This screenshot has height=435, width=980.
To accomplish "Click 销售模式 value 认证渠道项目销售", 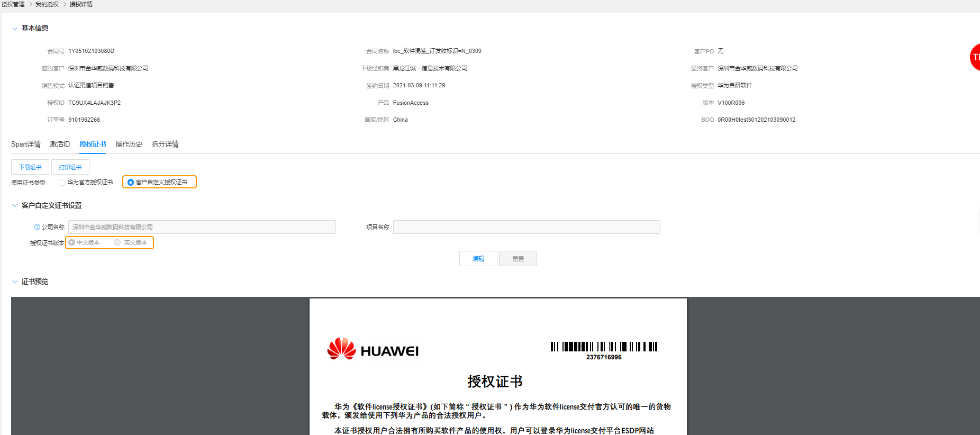I will [91, 86].
